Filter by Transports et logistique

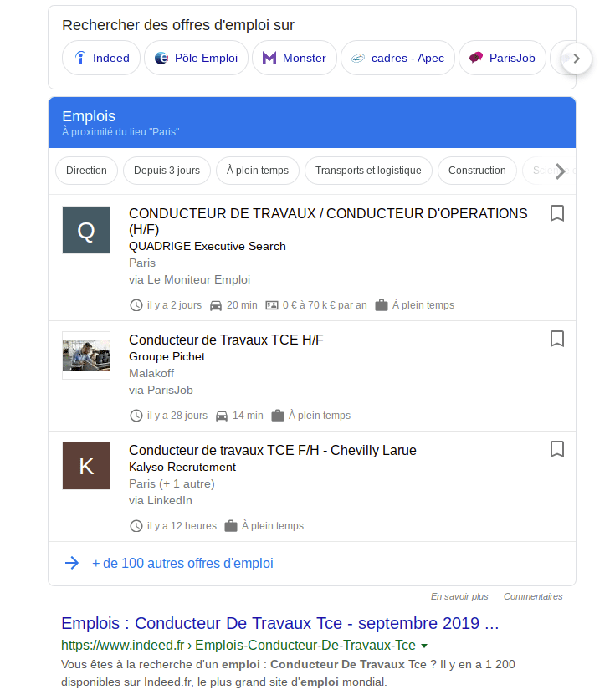tap(368, 171)
